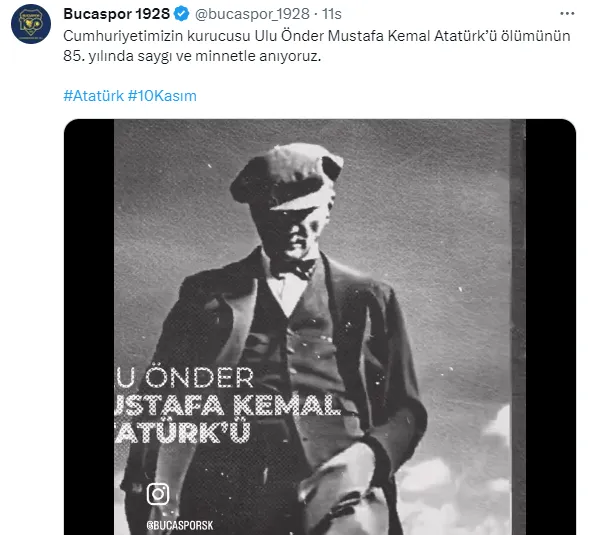Screen dimensions: 589x535
Task: Click the @BUCASPORSK caption in the media
Action: (x=180, y=525)
